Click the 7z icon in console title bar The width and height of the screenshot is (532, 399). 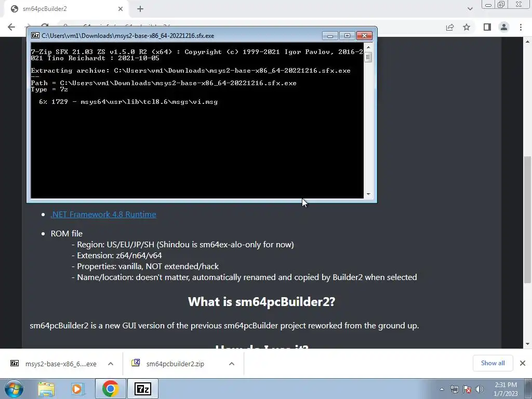pyautogui.click(x=35, y=35)
